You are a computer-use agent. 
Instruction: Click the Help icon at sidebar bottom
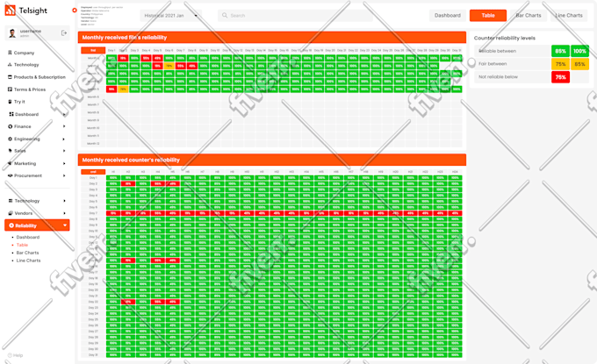[x=10, y=355]
